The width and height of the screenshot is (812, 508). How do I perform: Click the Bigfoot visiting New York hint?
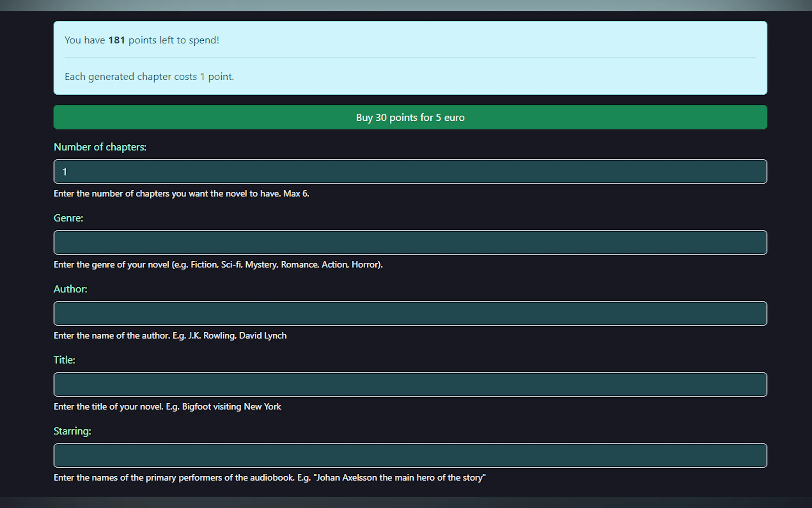pyautogui.click(x=167, y=407)
